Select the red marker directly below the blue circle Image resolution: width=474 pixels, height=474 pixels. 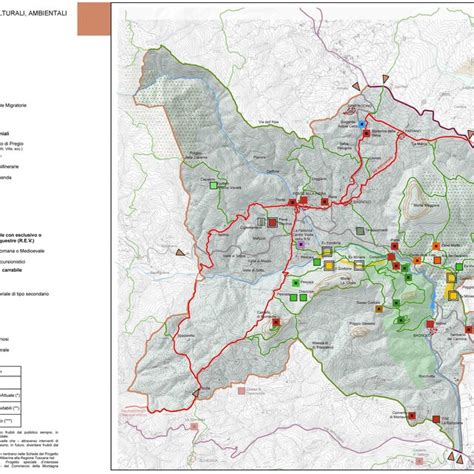[367, 133]
